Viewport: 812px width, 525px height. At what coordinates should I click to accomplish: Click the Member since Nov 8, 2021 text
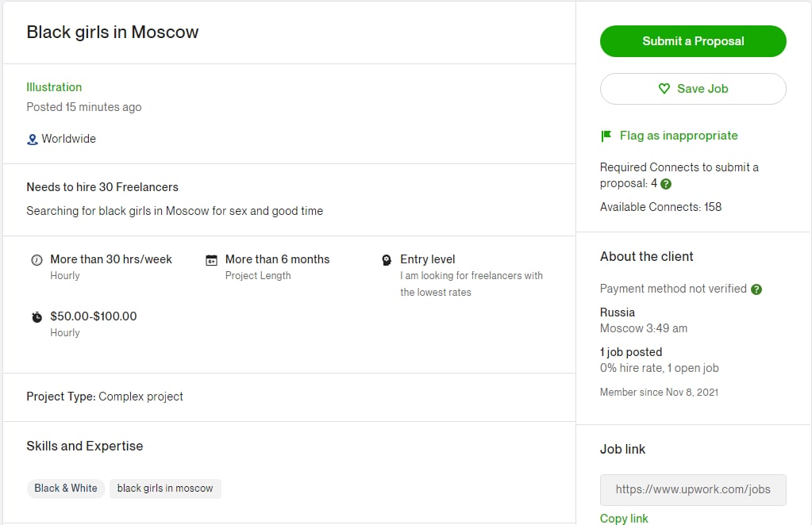(x=659, y=392)
